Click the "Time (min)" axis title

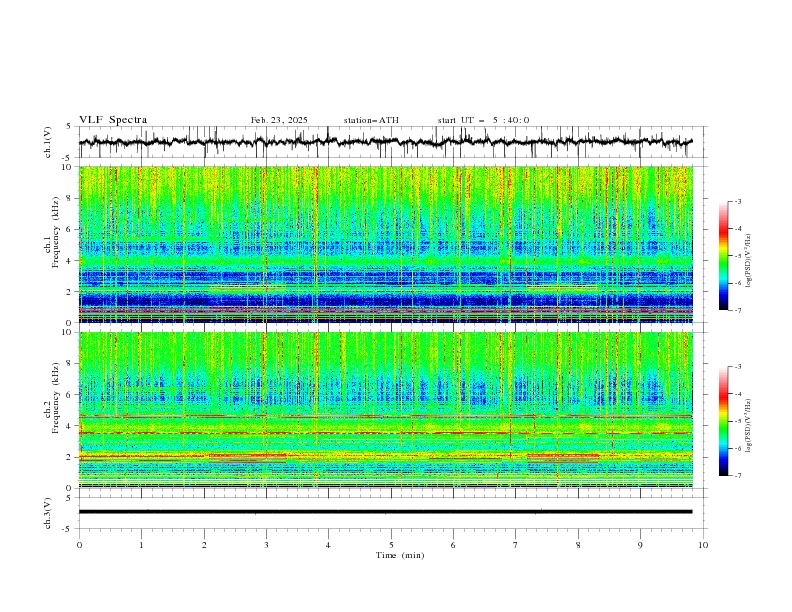(400, 555)
